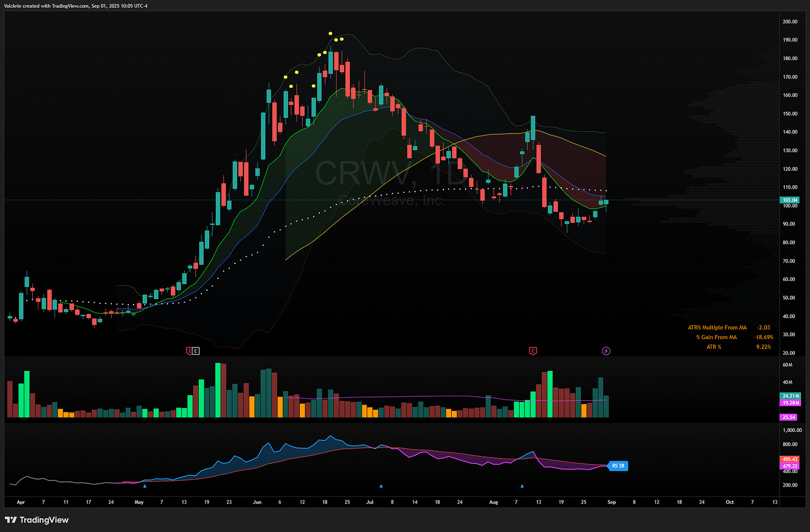Click the 9.22% value
This screenshot has height=532, width=810.
click(x=763, y=347)
